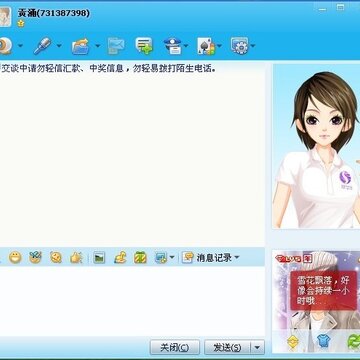Click the green box icon in the toolbar

click(x=140, y=257)
